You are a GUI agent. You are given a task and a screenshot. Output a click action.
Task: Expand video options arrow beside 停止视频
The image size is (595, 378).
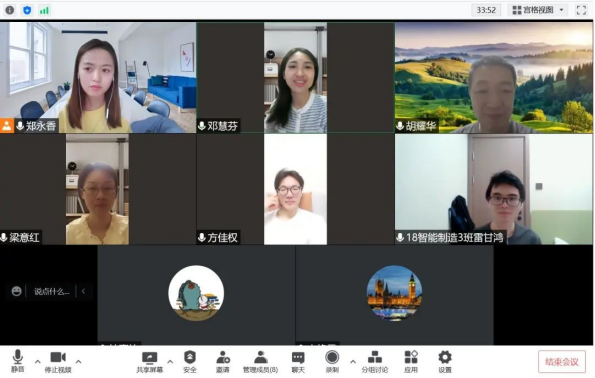79,361
